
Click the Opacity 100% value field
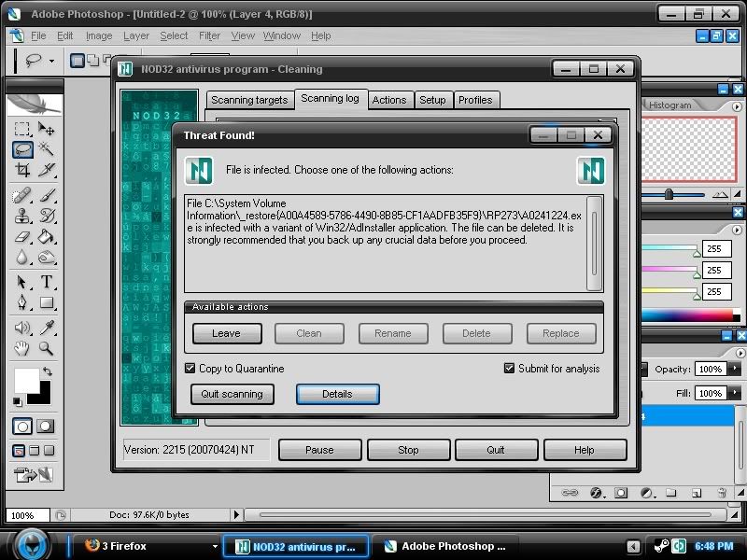[711, 369]
